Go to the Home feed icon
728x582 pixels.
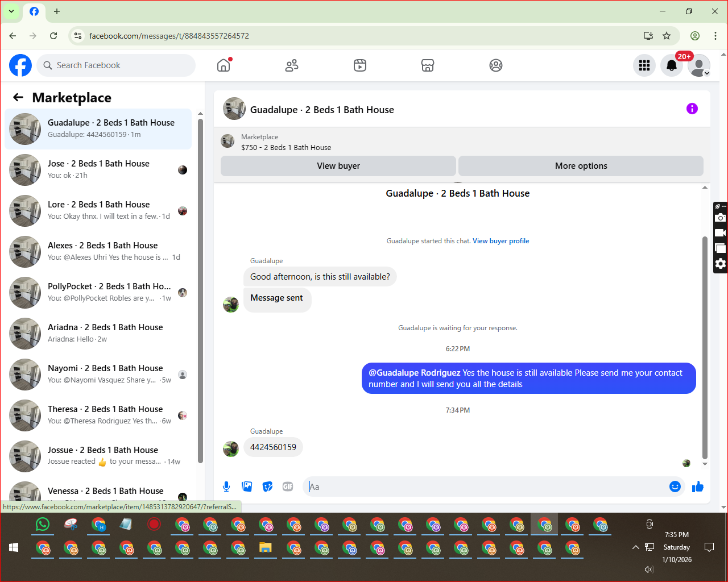[x=224, y=65]
